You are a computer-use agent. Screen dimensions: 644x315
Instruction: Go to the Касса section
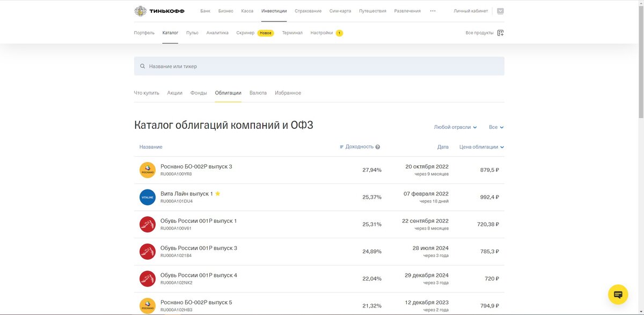(x=247, y=11)
